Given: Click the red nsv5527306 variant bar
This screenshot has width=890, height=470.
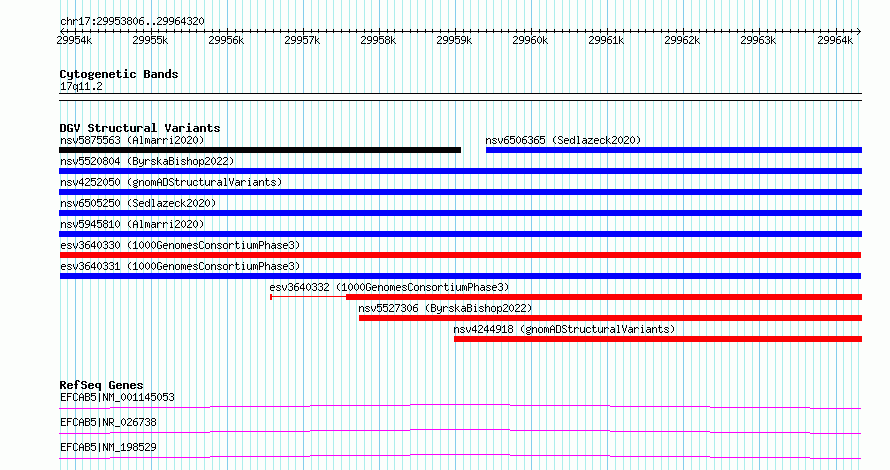Looking at the screenshot, I should (x=611, y=318).
